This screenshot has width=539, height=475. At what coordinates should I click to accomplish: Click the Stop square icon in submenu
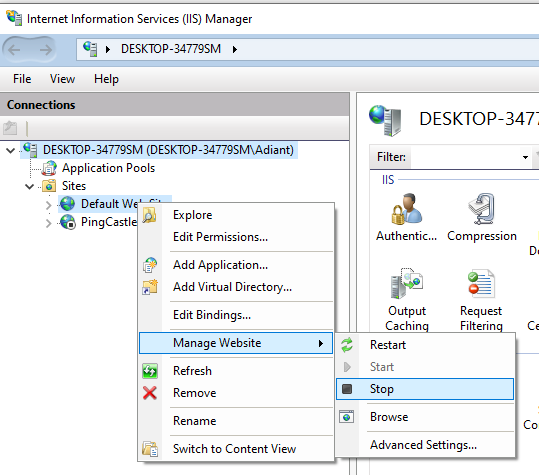347,389
